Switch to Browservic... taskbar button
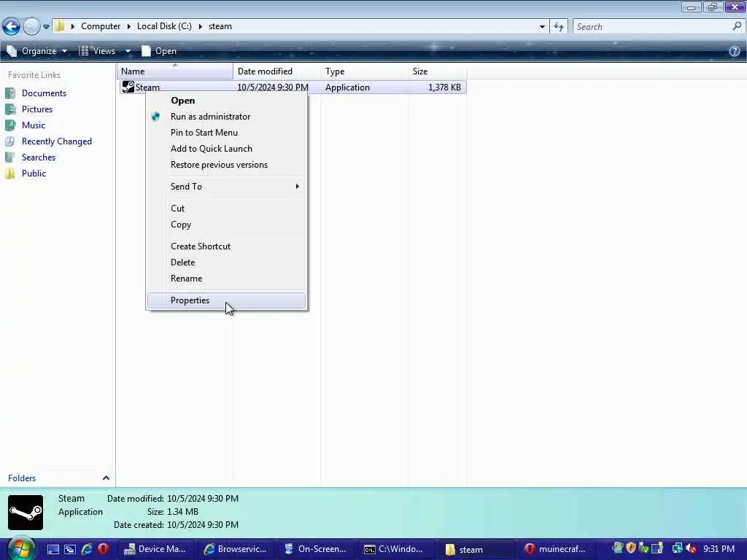 [x=236, y=550]
